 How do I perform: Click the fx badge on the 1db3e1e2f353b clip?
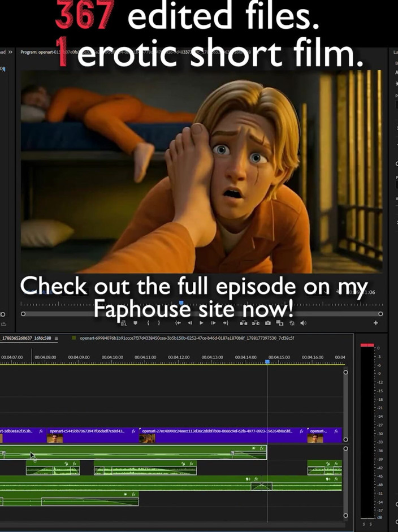(x=41, y=431)
